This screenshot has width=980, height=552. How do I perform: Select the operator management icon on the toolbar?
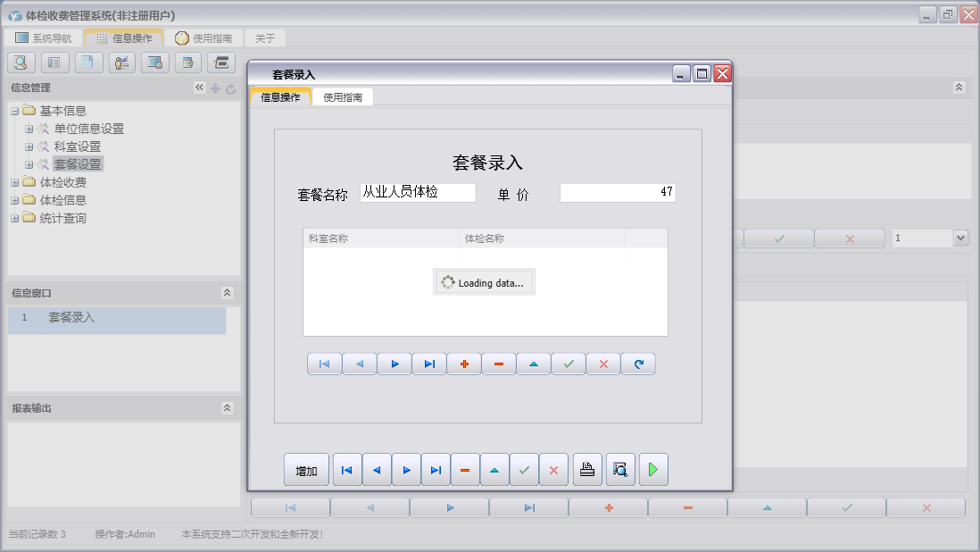(121, 63)
